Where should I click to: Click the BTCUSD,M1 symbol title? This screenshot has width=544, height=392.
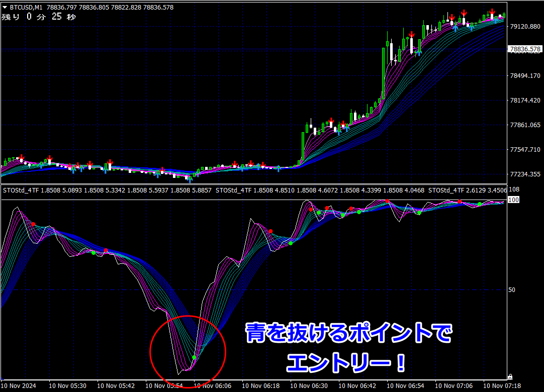coord(26,7)
